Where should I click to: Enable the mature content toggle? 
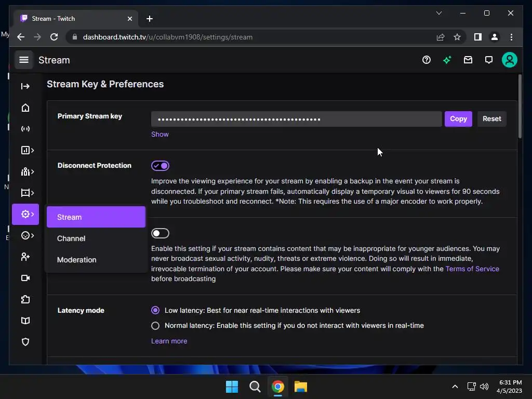(x=160, y=233)
